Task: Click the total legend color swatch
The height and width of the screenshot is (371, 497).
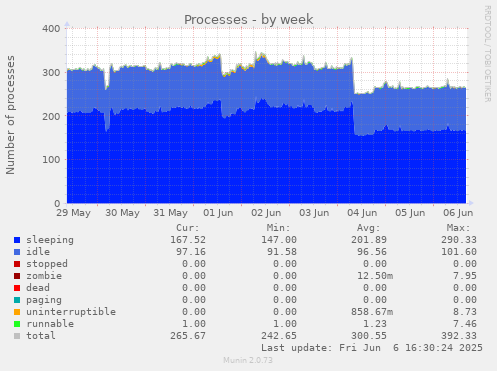Action: 17,336
